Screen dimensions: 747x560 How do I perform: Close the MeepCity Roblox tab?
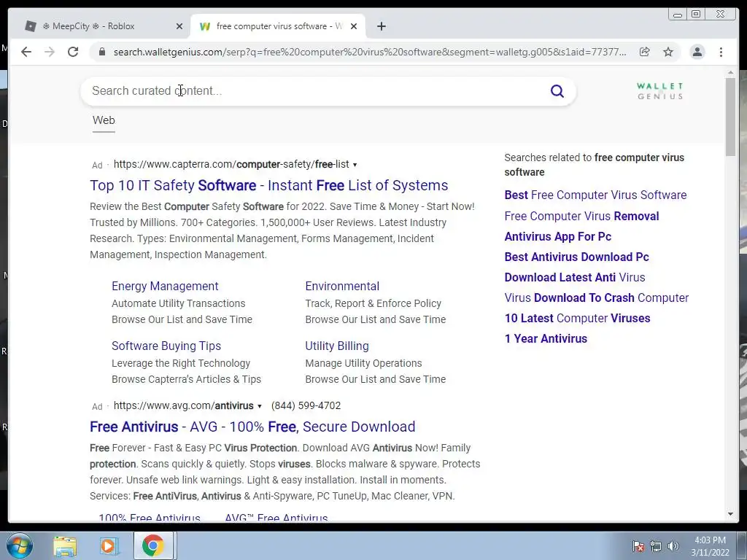click(x=179, y=26)
